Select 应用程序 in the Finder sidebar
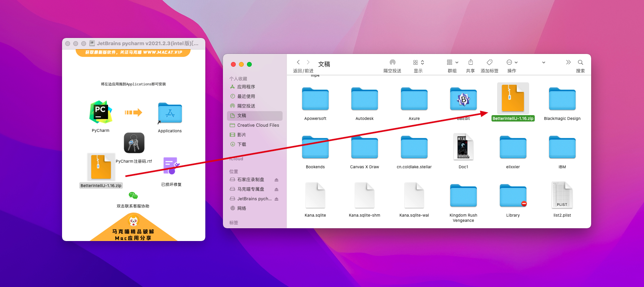This screenshot has height=287, width=644. [x=255, y=87]
